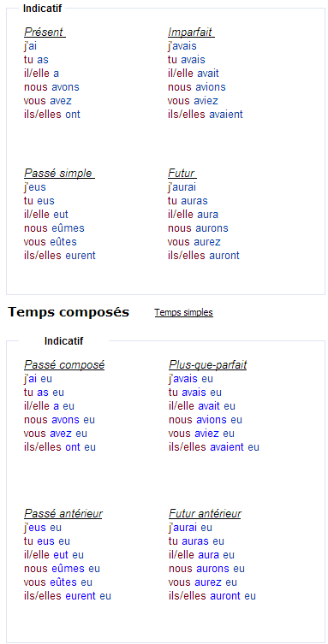Open the Plus-que-parfait heading
The image size is (328, 644).
(x=207, y=364)
